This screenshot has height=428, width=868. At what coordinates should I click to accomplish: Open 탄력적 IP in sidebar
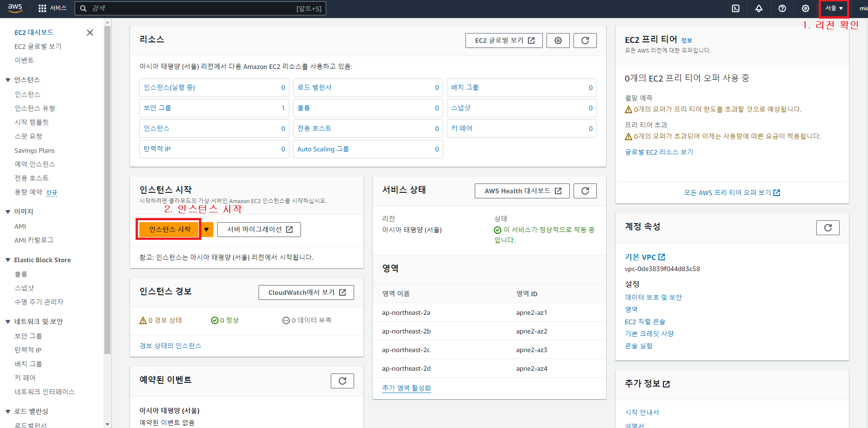click(28, 350)
